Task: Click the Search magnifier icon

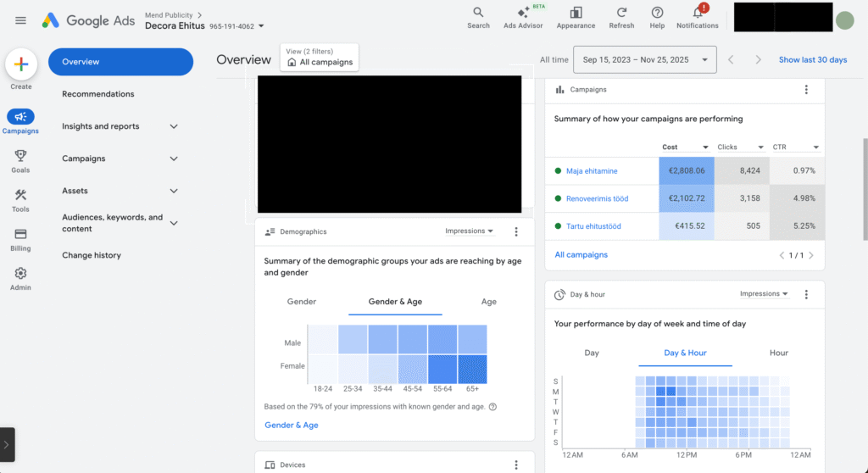Action: tap(478, 13)
